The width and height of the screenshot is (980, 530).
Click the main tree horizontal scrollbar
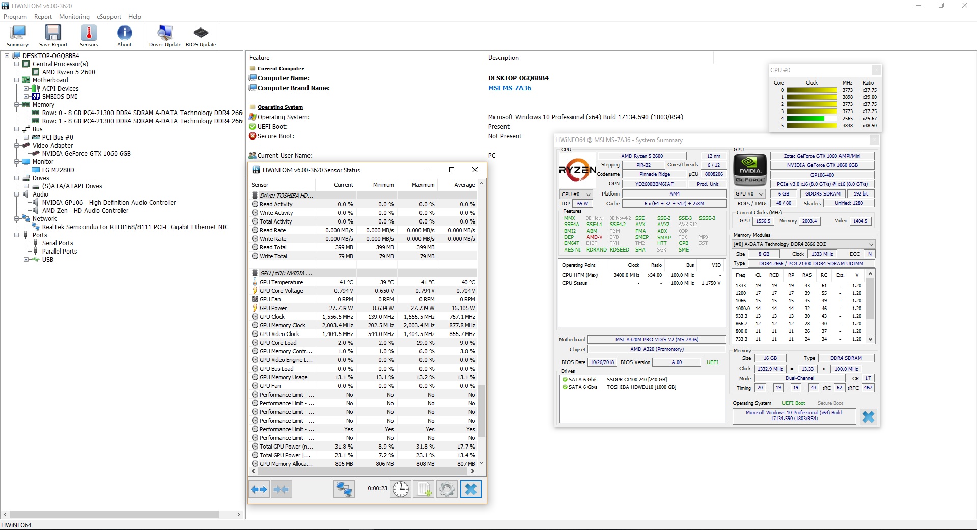point(114,515)
